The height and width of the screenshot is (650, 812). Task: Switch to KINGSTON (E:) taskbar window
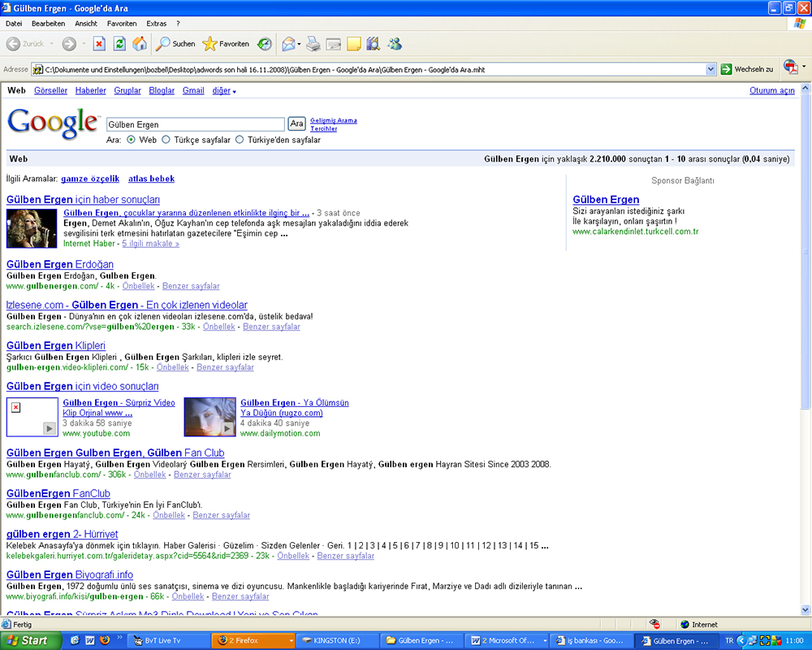coord(336,641)
